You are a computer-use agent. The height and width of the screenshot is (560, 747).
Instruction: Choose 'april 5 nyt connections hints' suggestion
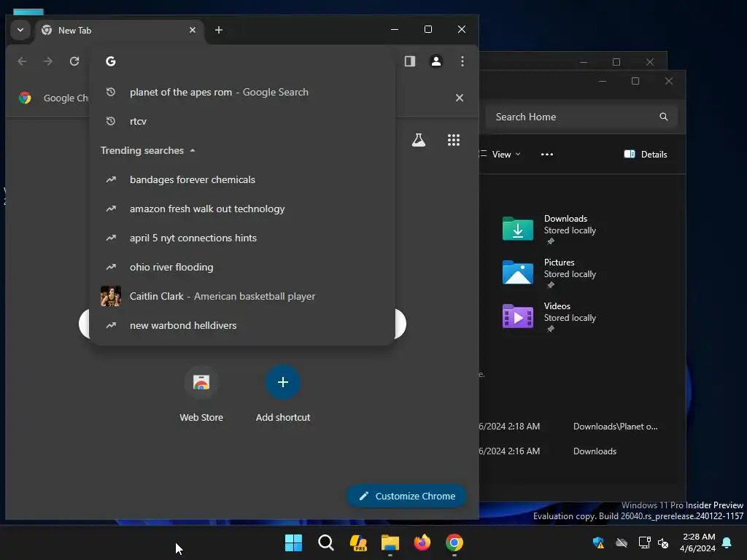(x=242, y=238)
